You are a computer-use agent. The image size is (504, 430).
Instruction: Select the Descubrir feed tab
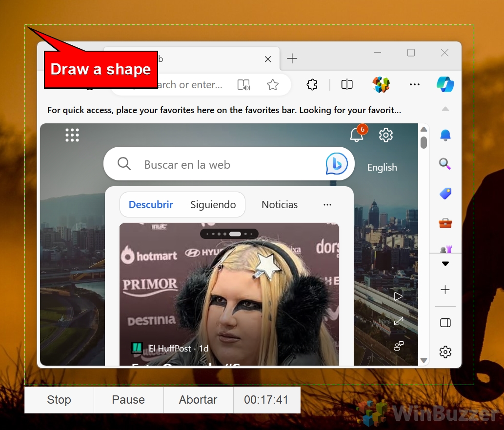point(151,205)
